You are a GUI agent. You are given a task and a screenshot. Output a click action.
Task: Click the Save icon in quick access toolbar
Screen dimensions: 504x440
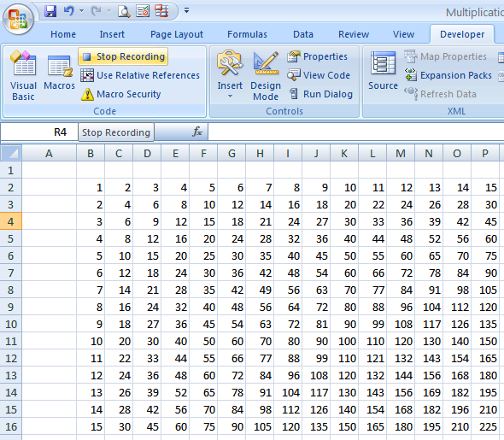click(50, 11)
